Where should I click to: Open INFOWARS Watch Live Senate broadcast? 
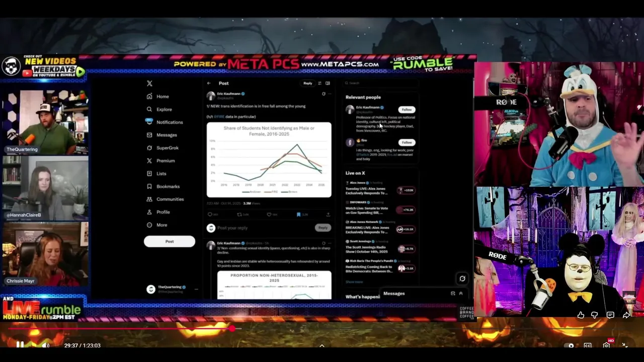pyautogui.click(x=379, y=208)
